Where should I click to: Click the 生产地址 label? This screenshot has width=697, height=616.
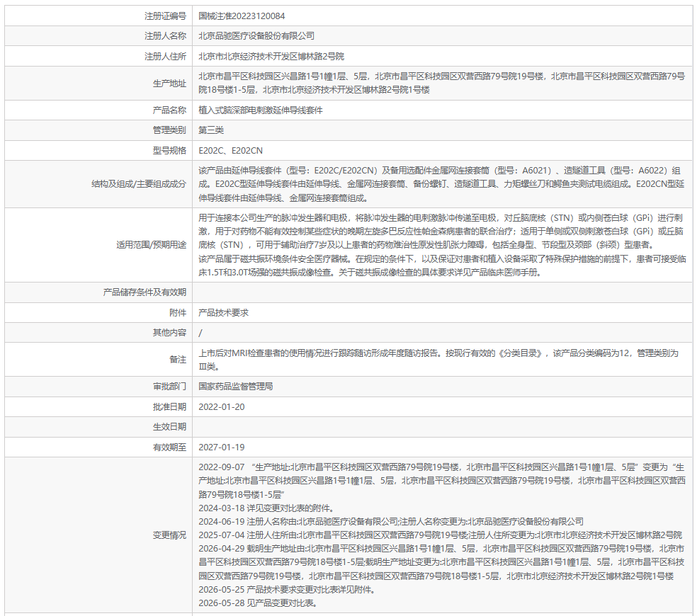[x=169, y=83]
